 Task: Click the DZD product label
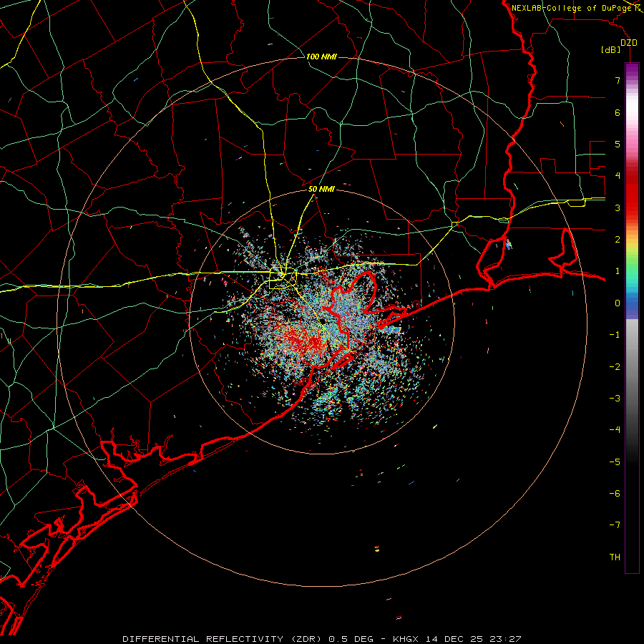[x=629, y=42]
